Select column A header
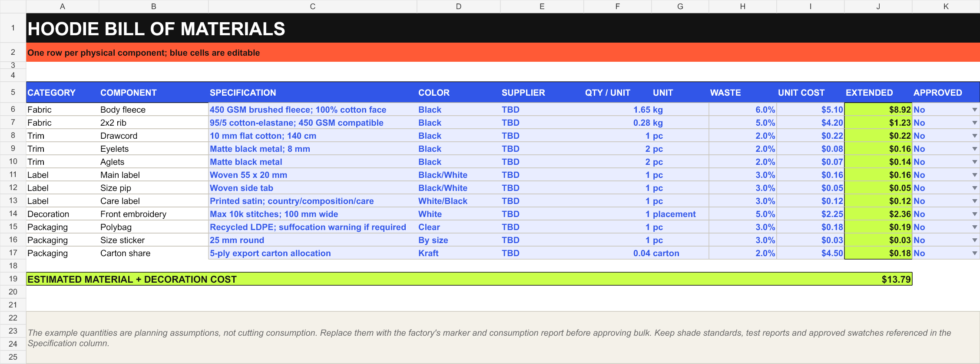 [x=63, y=7]
